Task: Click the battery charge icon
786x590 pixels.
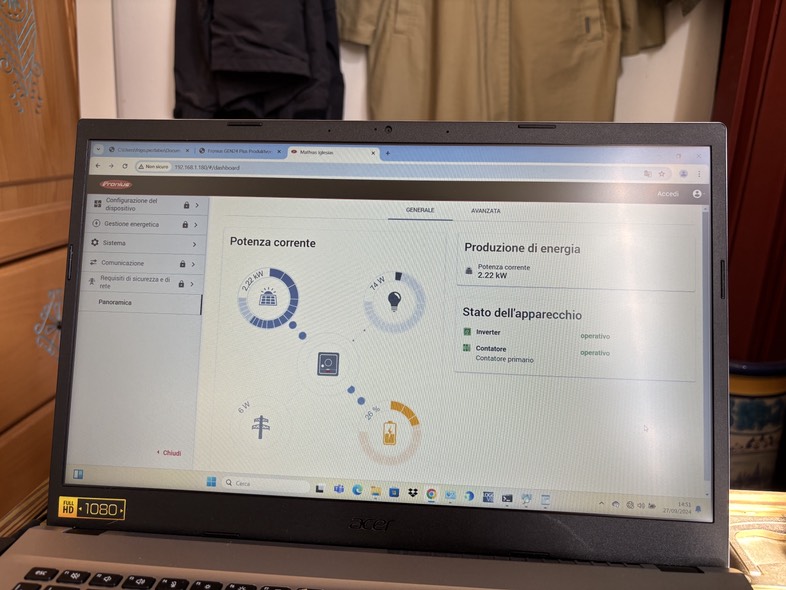Action: (391, 432)
